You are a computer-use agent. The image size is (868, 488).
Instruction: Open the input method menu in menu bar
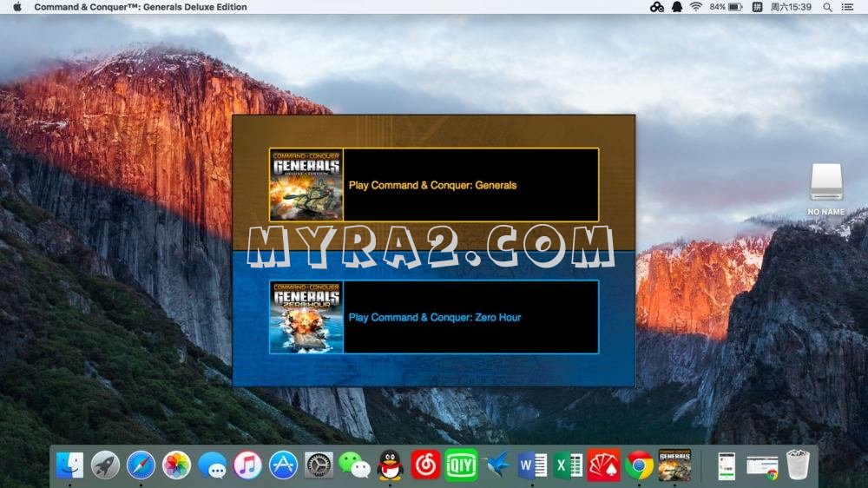click(x=757, y=7)
